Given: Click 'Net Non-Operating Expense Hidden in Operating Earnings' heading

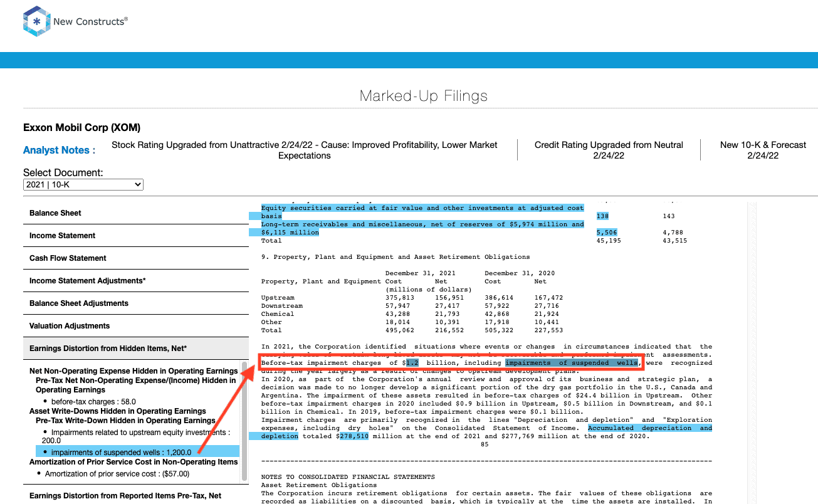Looking at the screenshot, I should (x=134, y=371).
